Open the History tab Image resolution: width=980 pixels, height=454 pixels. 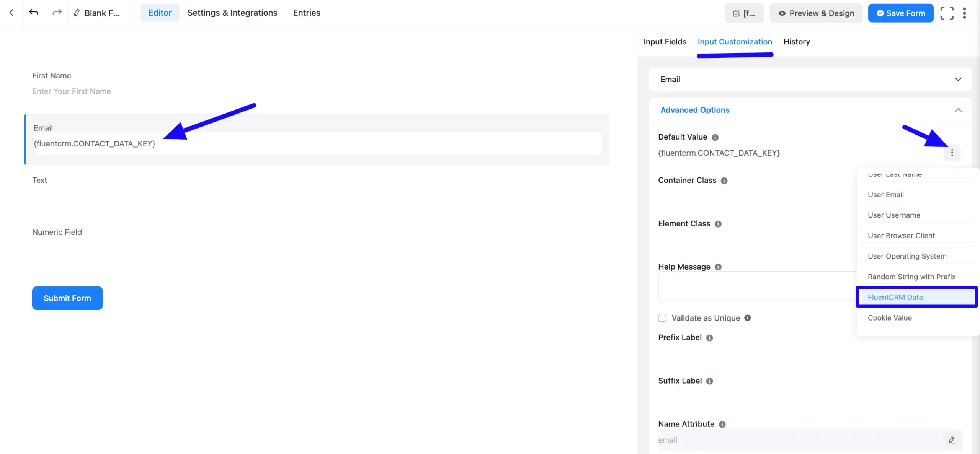point(796,42)
